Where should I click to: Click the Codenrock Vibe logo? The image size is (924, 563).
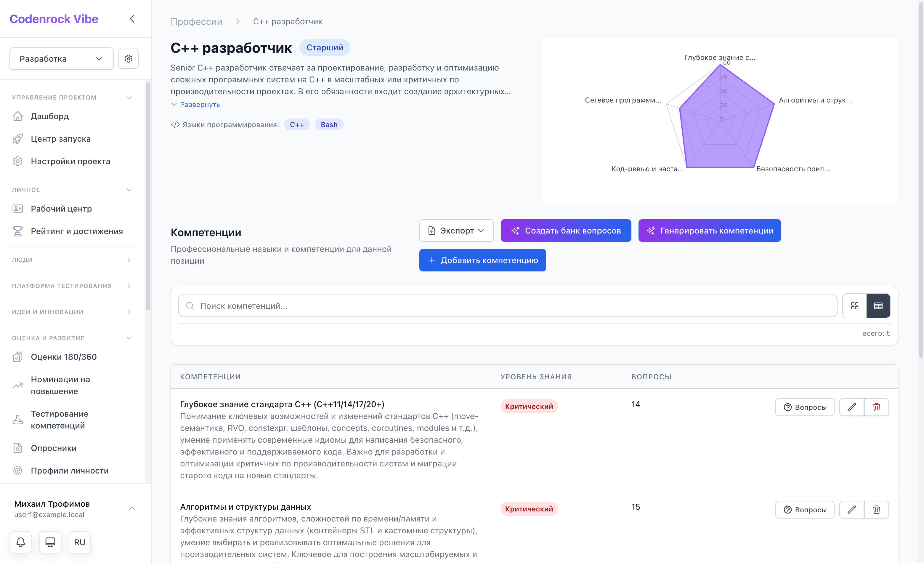[54, 19]
